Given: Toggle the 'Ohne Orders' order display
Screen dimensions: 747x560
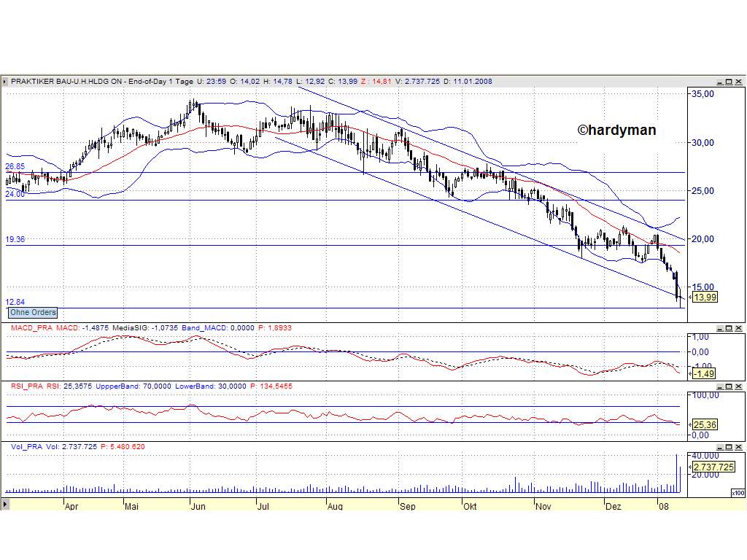Looking at the screenshot, I should click(32, 312).
